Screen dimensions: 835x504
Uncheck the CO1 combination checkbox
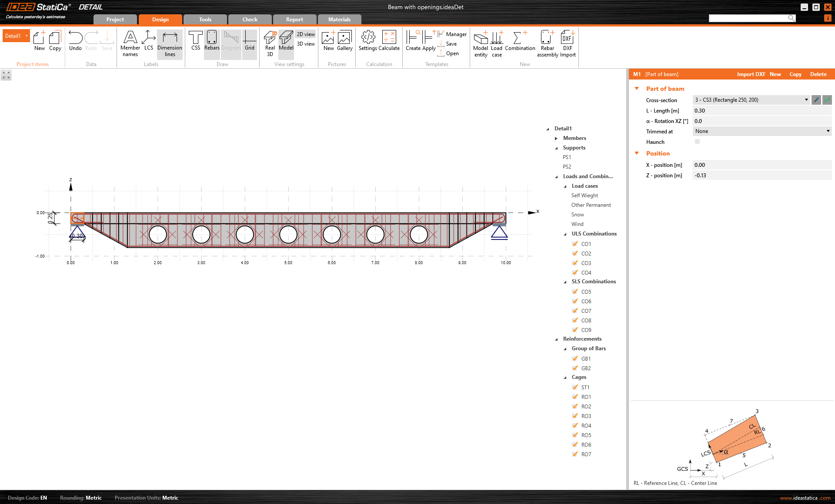tap(575, 244)
